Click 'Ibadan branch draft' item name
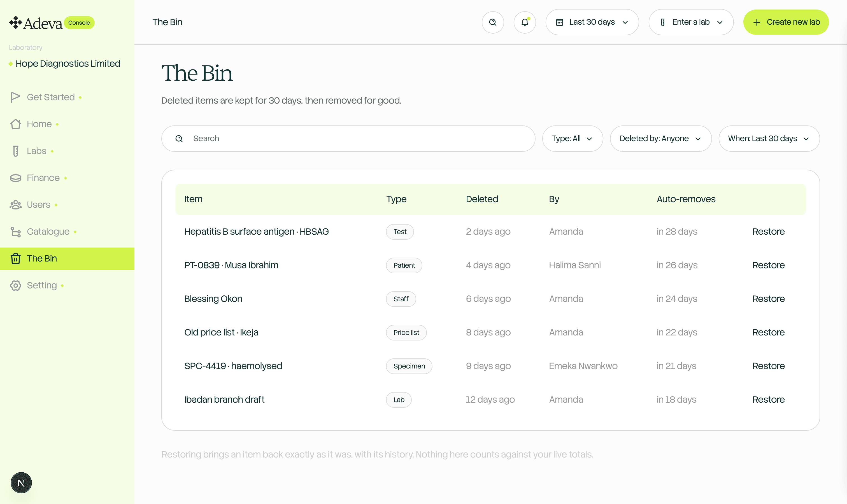847x504 pixels. click(224, 400)
